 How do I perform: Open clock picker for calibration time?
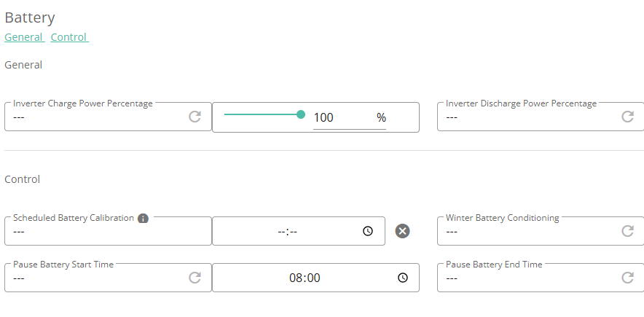click(368, 231)
